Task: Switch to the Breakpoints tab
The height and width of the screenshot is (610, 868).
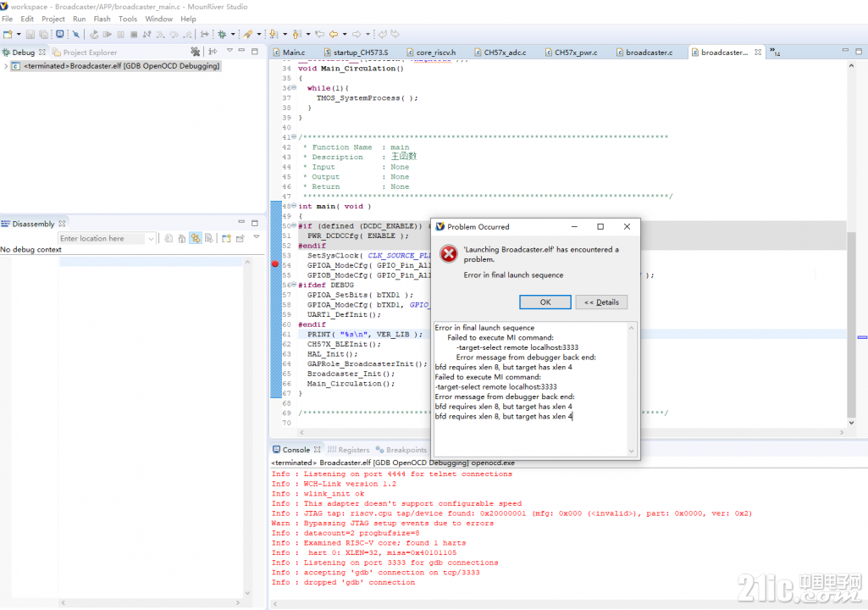Action: tap(401, 450)
